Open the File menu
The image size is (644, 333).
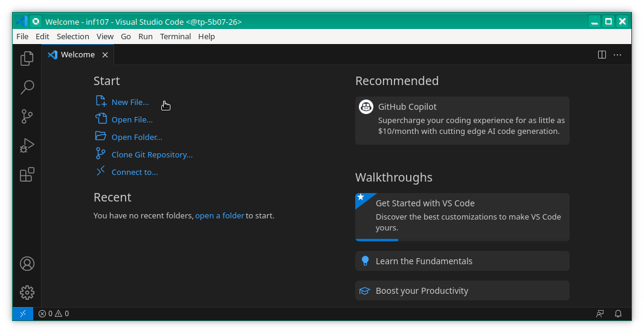(22, 37)
